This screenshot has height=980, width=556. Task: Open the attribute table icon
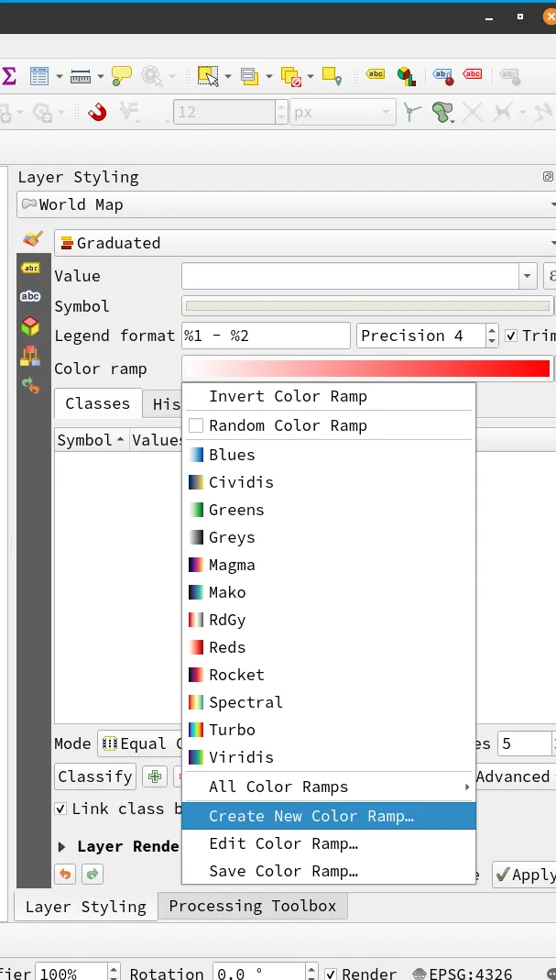coord(39,76)
